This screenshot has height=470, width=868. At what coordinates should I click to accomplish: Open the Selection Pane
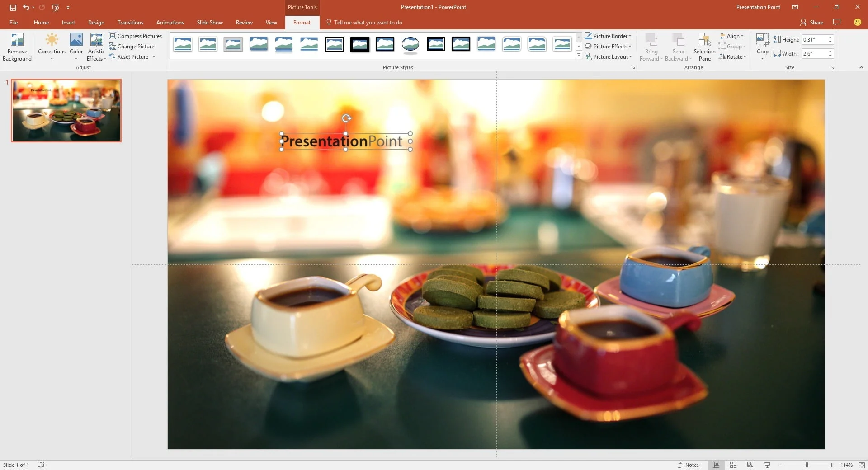click(704, 47)
